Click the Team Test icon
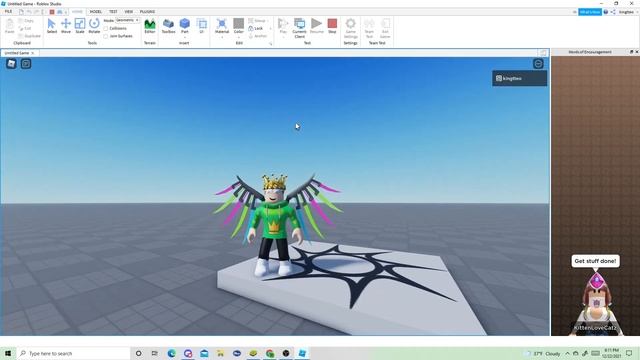The image size is (640, 360). pyautogui.click(x=369, y=23)
